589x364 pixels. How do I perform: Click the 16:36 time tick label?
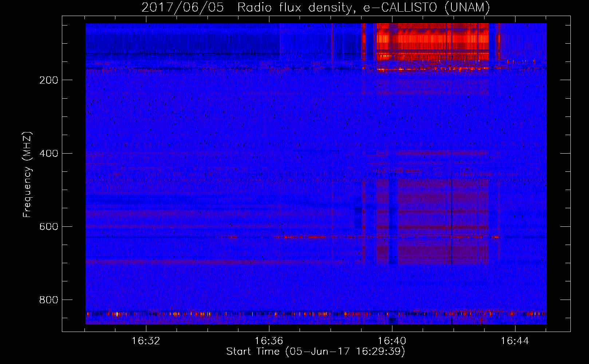pyautogui.click(x=269, y=341)
